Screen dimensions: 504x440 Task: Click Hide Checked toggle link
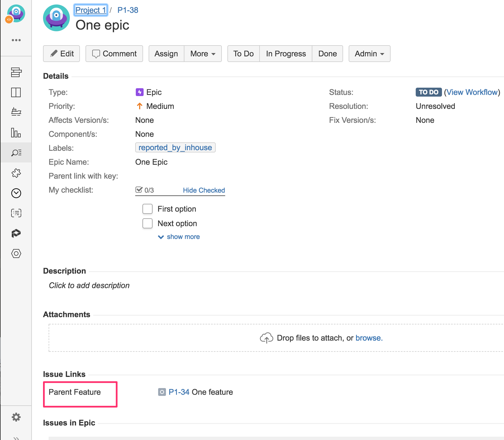pyautogui.click(x=204, y=190)
